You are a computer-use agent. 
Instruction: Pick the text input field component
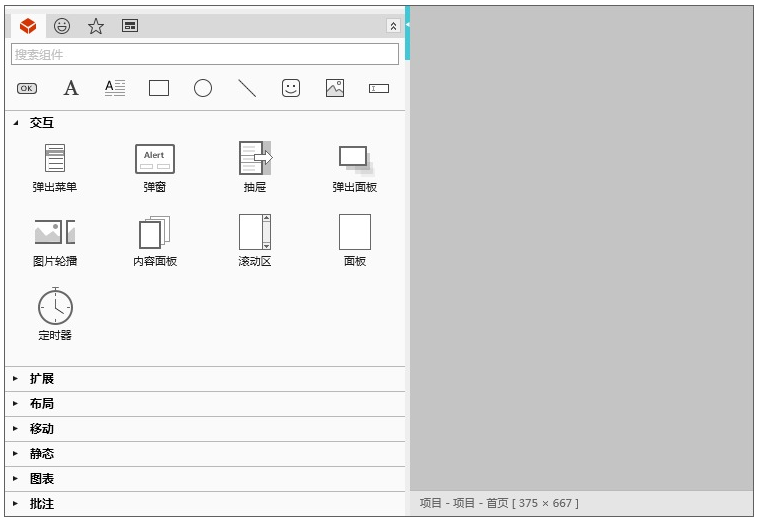[379, 88]
